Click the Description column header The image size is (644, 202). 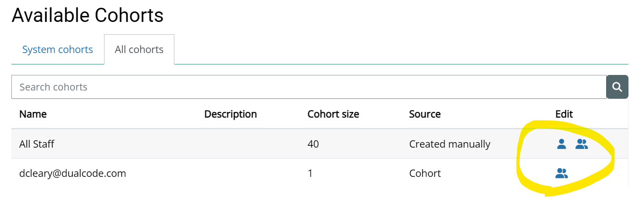click(x=230, y=114)
